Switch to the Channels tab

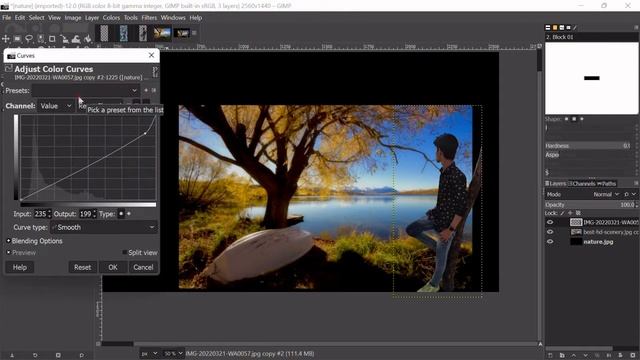582,184
